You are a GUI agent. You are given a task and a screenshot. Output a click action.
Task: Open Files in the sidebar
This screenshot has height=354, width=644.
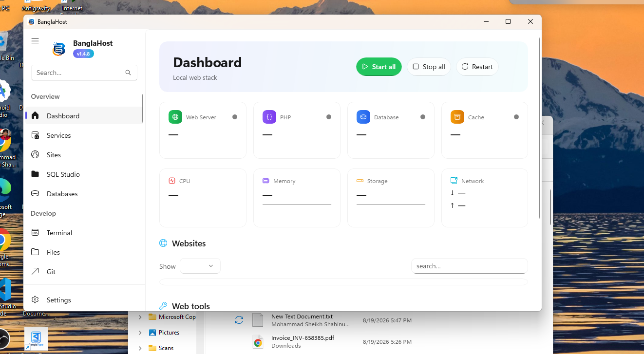(83, 252)
